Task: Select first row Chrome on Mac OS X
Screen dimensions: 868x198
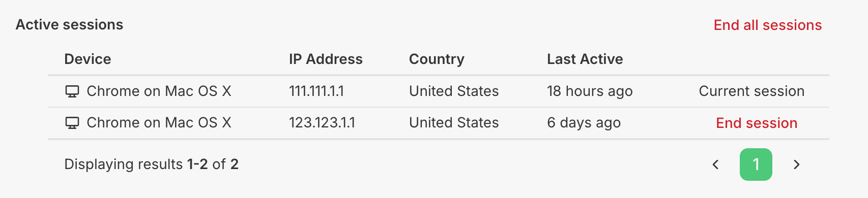Action: tap(159, 91)
